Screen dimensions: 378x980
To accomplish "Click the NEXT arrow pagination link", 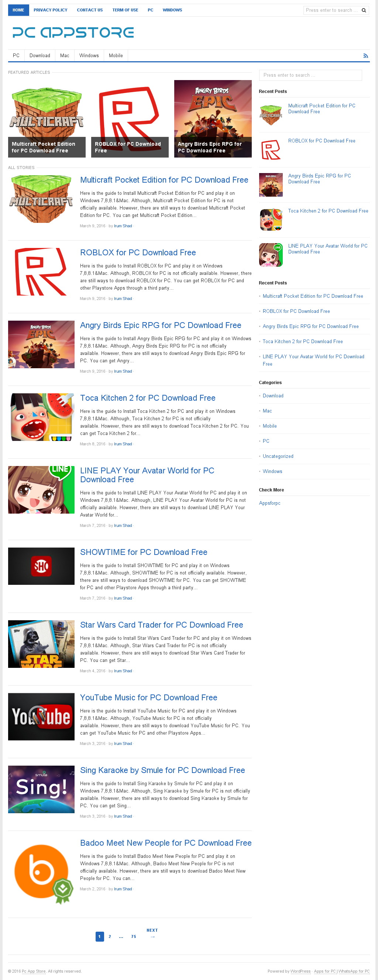I will 152,934.
